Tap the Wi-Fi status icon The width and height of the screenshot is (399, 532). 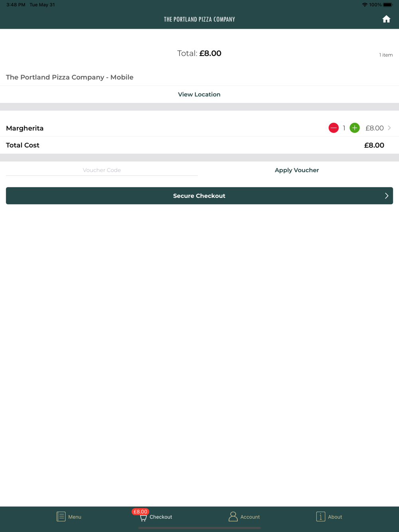365,5
